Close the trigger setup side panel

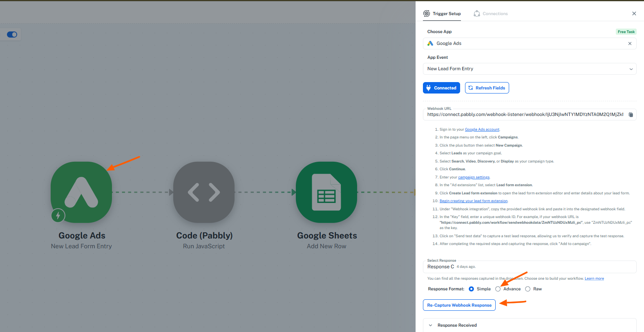click(x=634, y=13)
